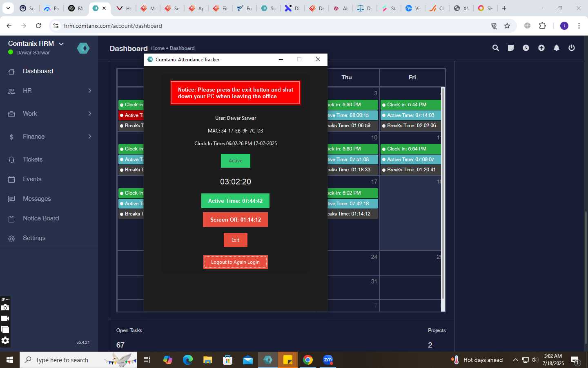This screenshot has height=368, width=588.
Task: Click Friday Clock-in: 5:44 PM entry
Action: (410, 105)
